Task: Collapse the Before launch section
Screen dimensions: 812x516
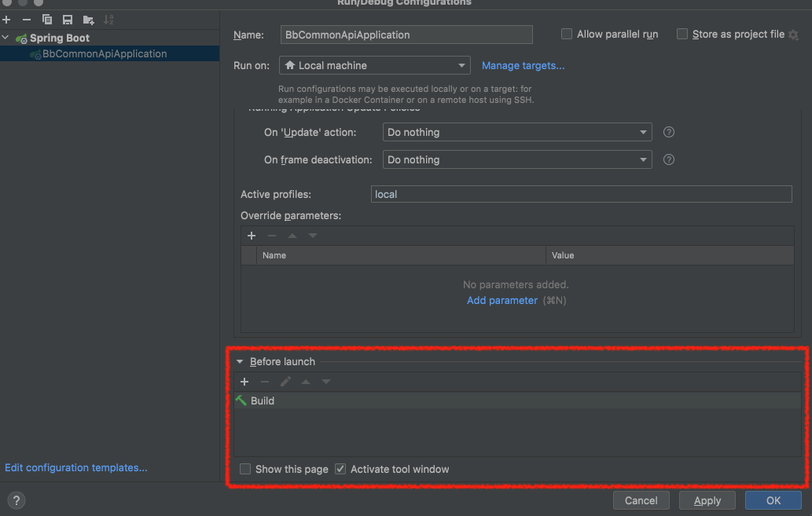Action: pos(240,362)
